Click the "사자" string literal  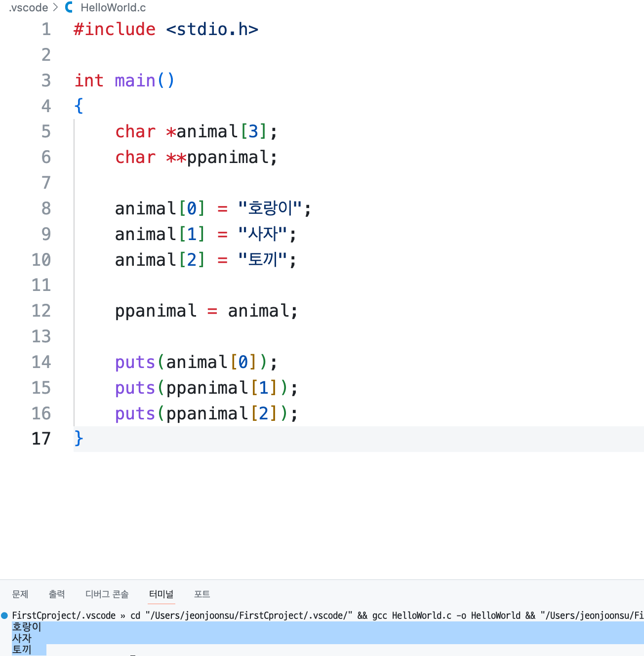tap(262, 234)
